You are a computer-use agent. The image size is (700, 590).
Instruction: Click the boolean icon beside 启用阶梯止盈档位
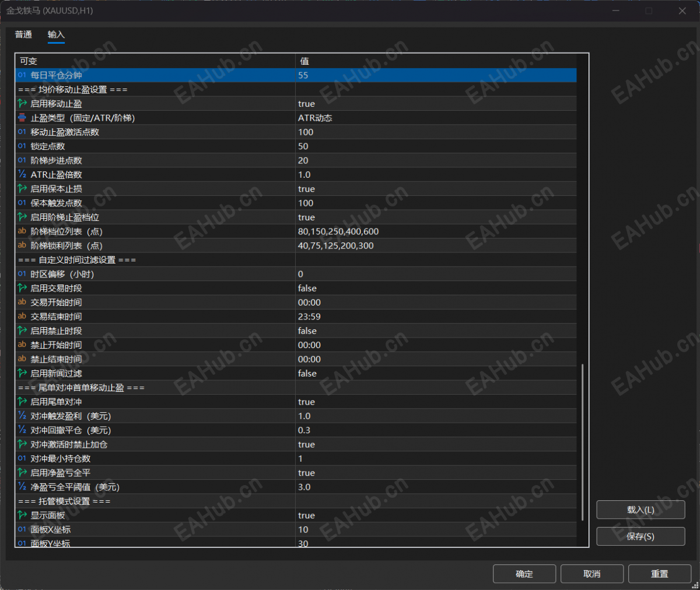[22, 217]
